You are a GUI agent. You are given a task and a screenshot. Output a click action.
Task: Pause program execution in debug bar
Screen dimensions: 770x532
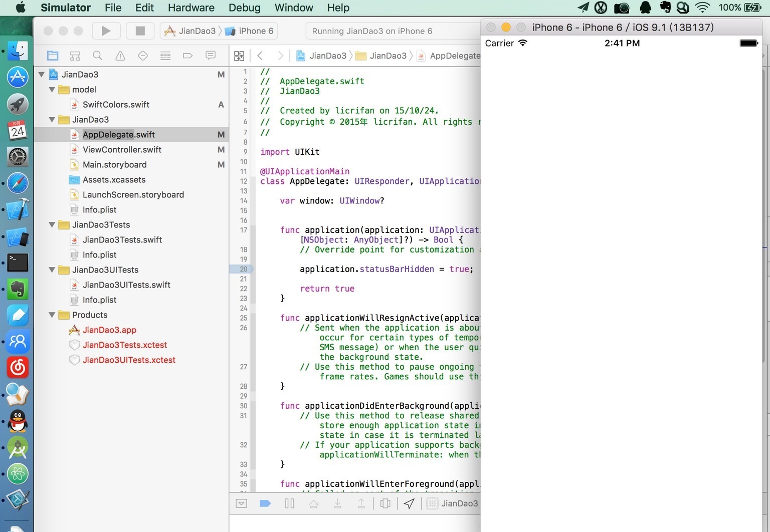[x=290, y=503]
